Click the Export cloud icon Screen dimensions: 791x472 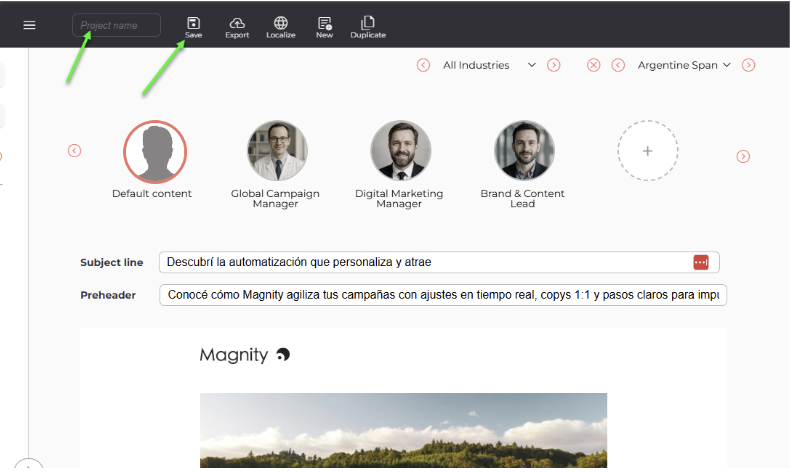(237, 23)
